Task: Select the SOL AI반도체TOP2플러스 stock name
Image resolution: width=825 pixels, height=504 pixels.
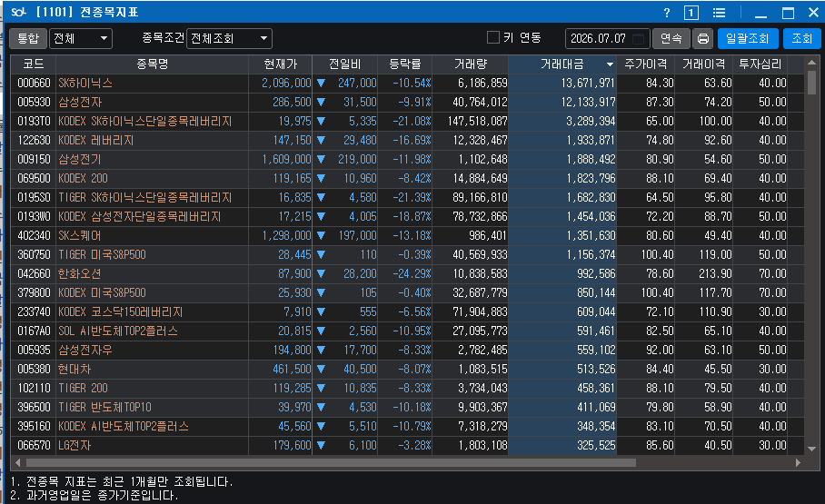Action: pos(118,331)
